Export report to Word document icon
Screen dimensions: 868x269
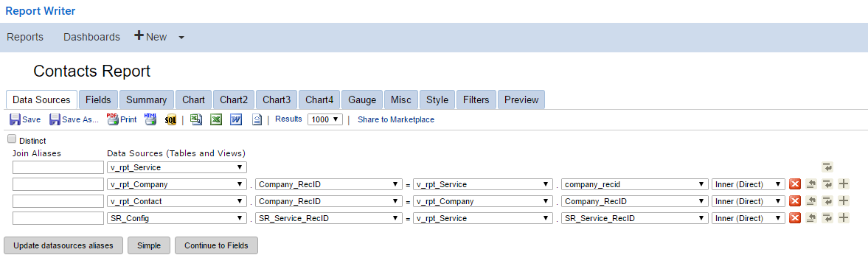[x=236, y=119]
